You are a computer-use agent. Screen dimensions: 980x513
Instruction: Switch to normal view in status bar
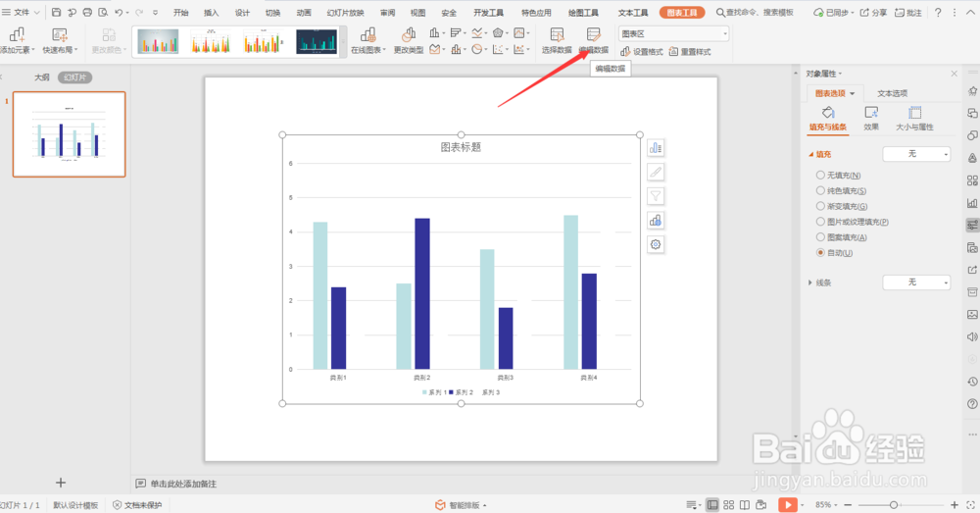coord(711,505)
